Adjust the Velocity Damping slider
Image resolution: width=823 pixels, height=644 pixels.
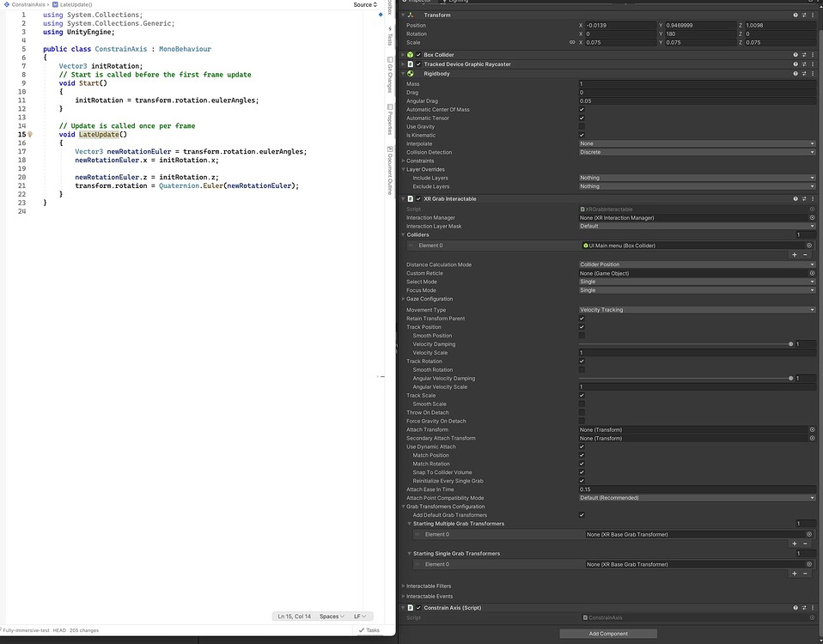click(x=790, y=343)
